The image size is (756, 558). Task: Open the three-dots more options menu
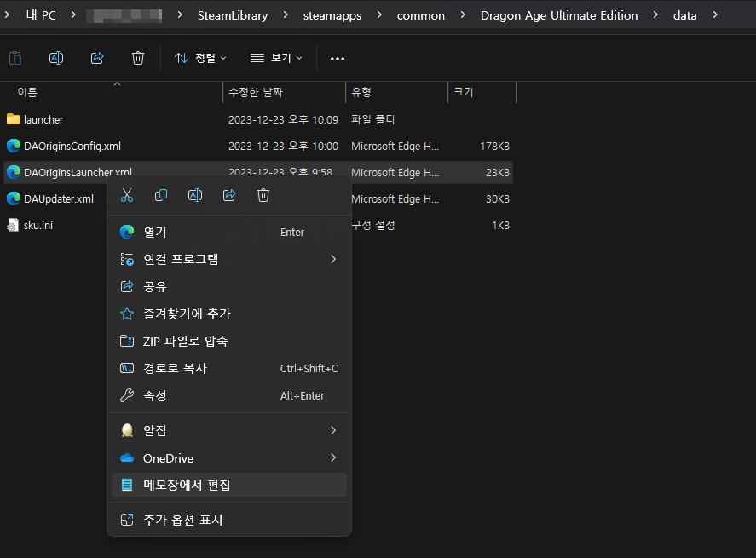point(338,58)
